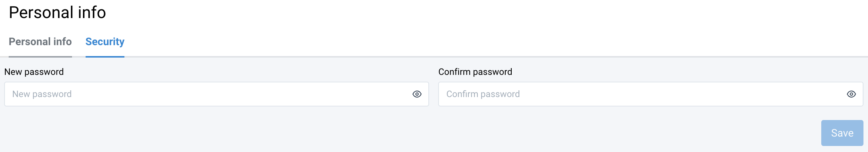Image resolution: width=868 pixels, height=152 pixels.
Task: Click the Personal info page heading
Action: (57, 12)
